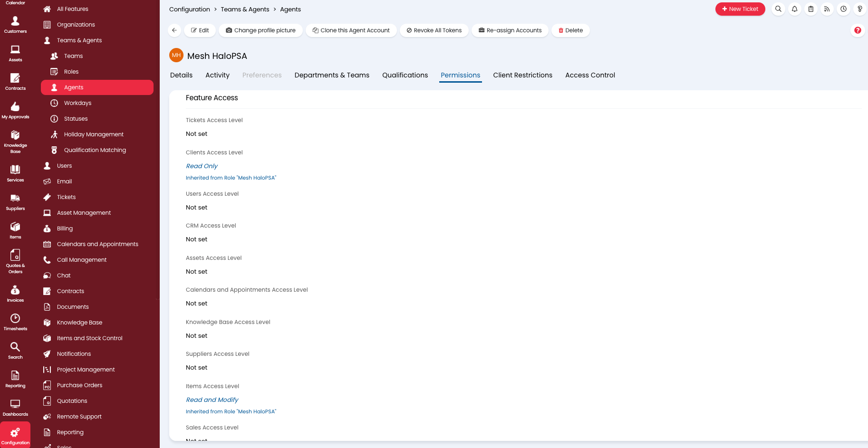Click the 'Read and Modify' Items value
Image resolution: width=868 pixels, height=448 pixels.
212,400
